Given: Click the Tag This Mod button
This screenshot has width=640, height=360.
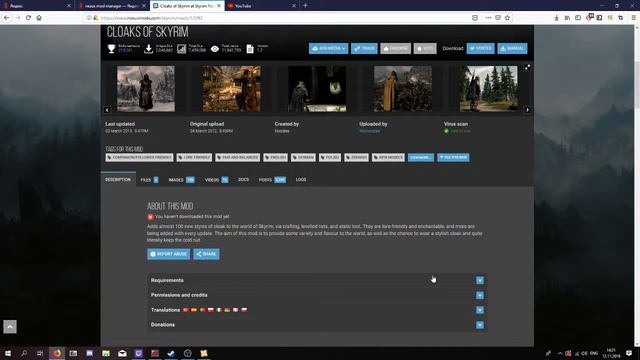Looking at the screenshot, I should point(453,158).
